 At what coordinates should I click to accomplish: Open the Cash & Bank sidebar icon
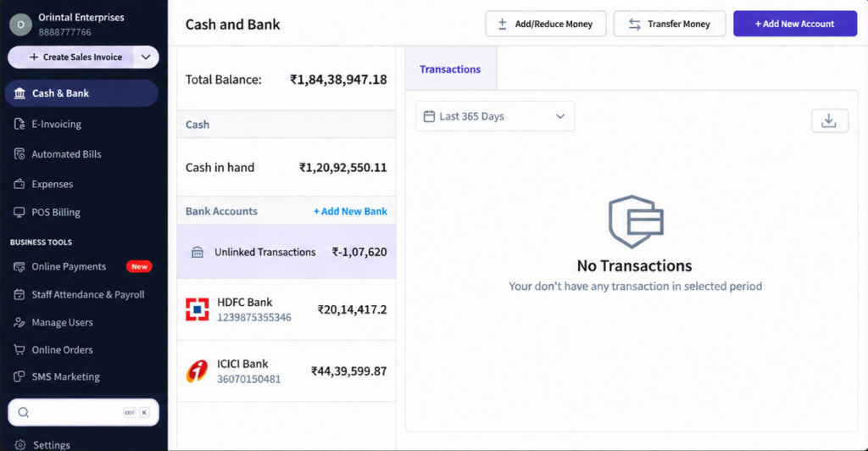click(x=19, y=93)
